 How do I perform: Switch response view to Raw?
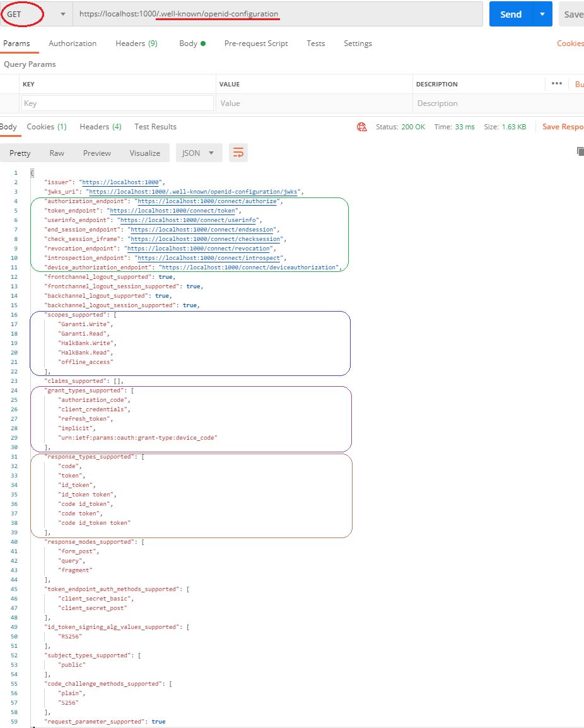tap(57, 153)
